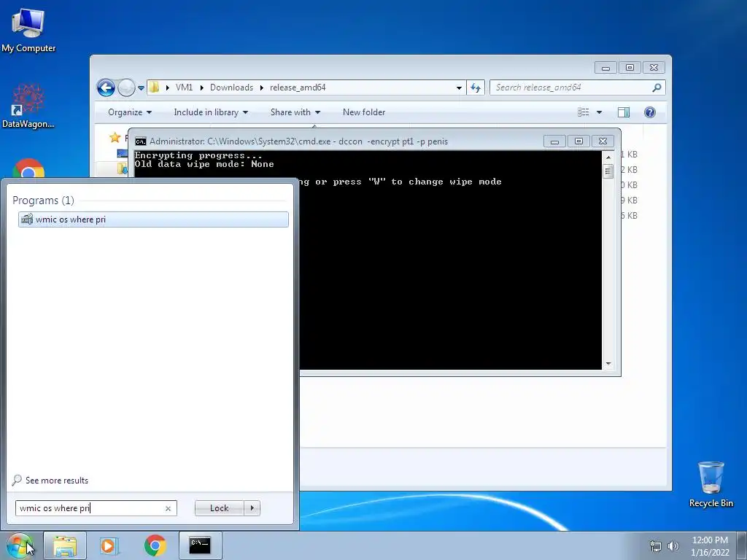This screenshot has height=560, width=747.
Task: Close the cmd window
Action: pyautogui.click(x=603, y=141)
